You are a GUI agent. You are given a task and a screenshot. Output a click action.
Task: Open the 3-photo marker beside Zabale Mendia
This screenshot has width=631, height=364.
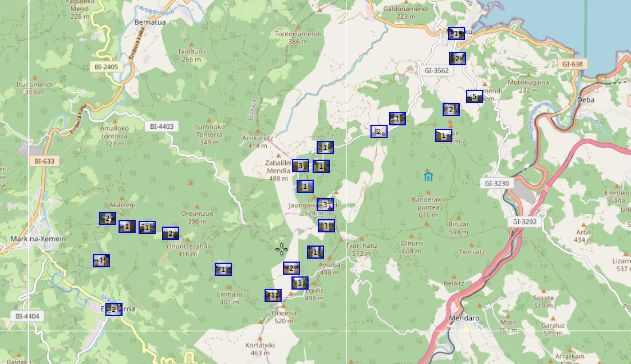tap(301, 166)
